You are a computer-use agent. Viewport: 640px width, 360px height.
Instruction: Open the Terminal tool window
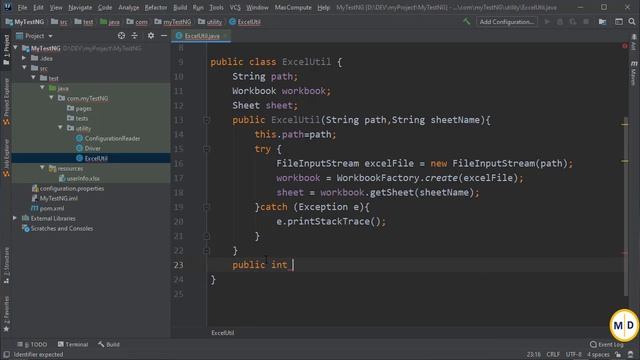[x=73, y=344]
